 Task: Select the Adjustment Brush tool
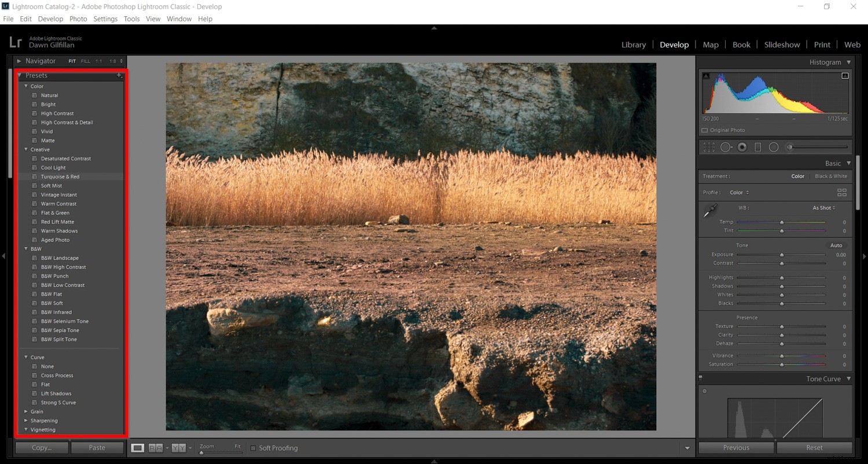tap(788, 147)
